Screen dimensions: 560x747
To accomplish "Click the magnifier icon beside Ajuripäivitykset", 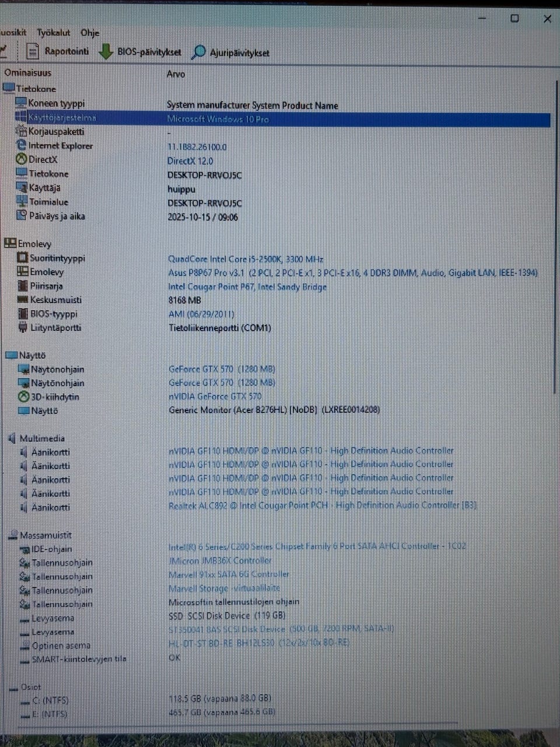I will coord(199,52).
